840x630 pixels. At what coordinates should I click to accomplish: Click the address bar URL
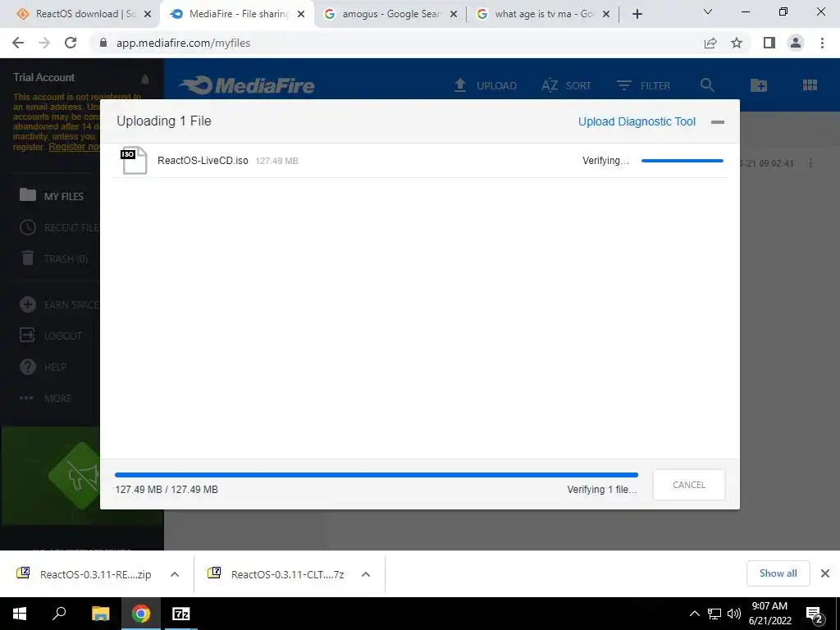click(183, 43)
